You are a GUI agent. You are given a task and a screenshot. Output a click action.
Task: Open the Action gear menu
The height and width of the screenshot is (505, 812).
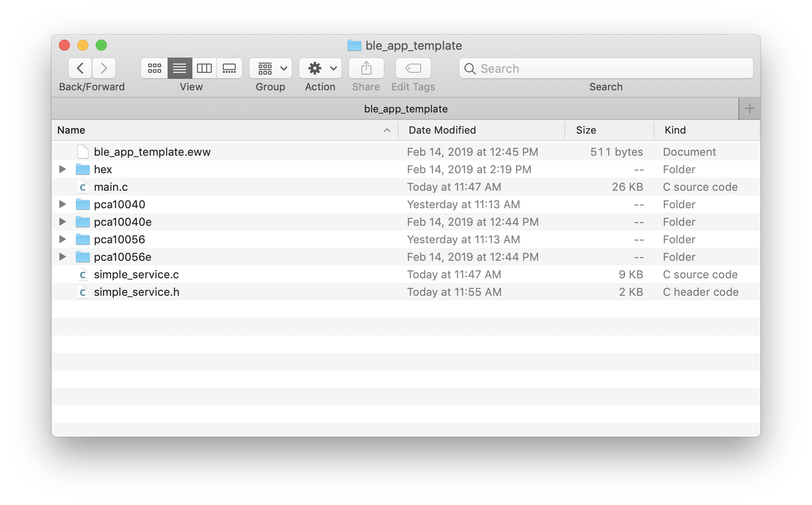coord(320,69)
